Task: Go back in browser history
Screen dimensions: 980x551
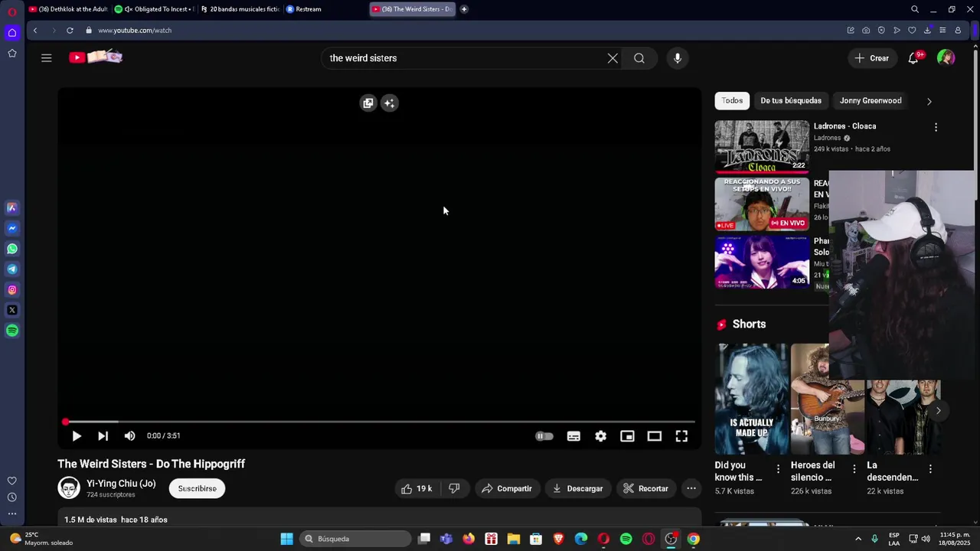Action: [x=35, y=31]
